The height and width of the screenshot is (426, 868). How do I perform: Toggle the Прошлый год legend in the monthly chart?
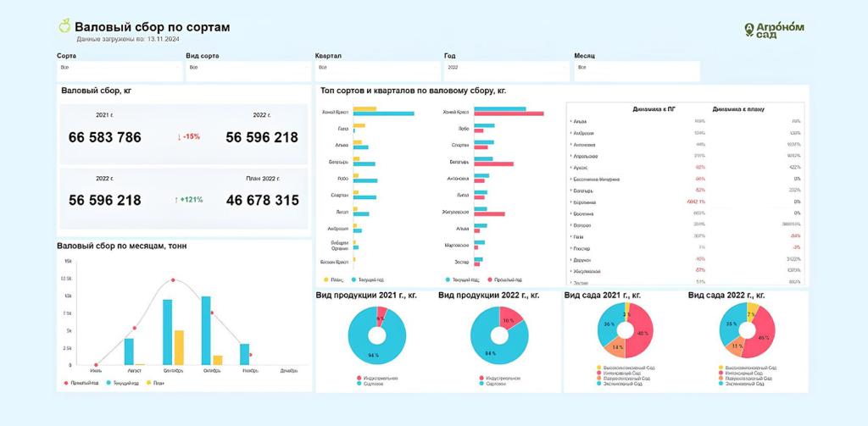tap(81, 383)
